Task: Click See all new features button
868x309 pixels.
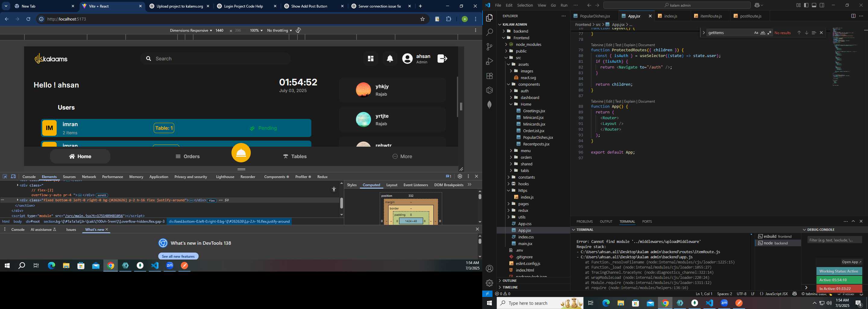Action: [178, 256]
